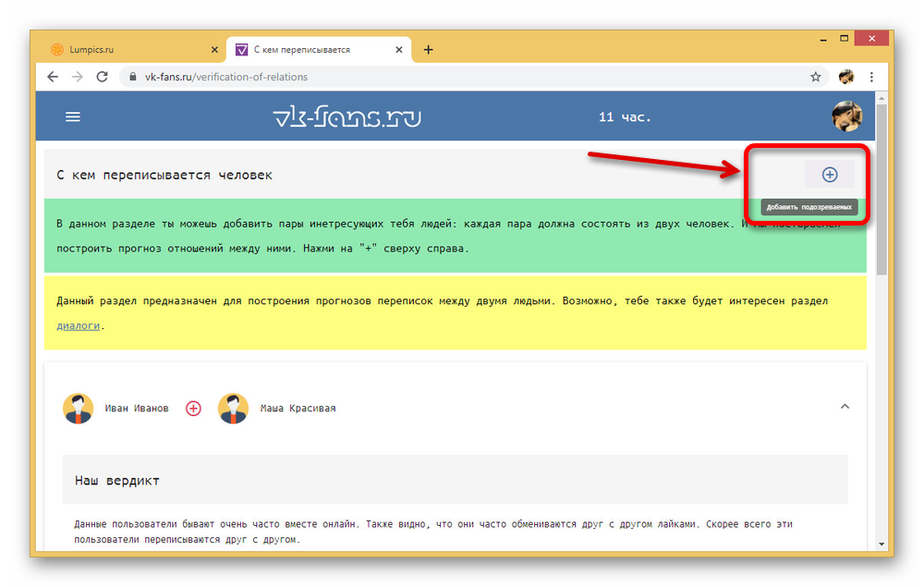The image size is (924, 587).
Task: Open the user avatar in site header
Action: click(846, 116)
